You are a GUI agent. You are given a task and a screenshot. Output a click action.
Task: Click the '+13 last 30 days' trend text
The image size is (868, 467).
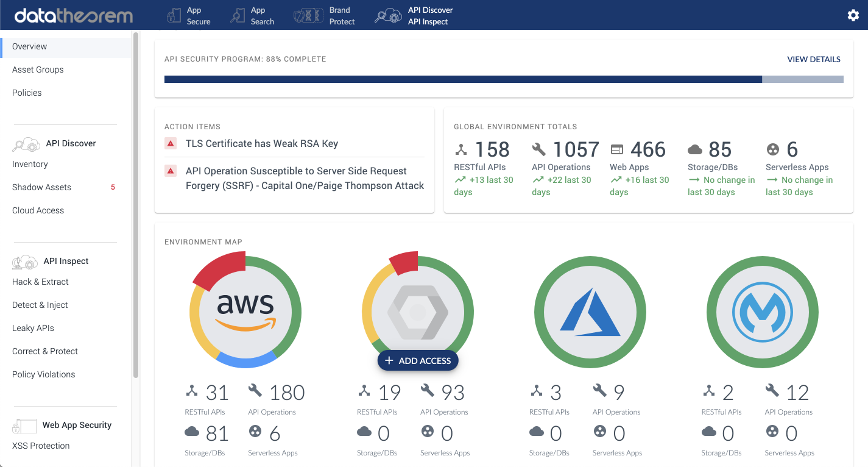pos(484,186)
